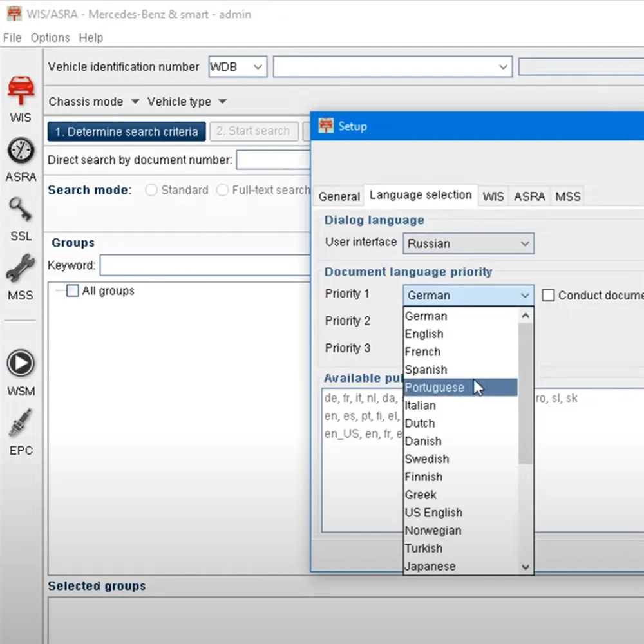This screenshot has width=644, height=644.
Task: Open the User interface language dropdown
Action: click(x=468, y=243)
